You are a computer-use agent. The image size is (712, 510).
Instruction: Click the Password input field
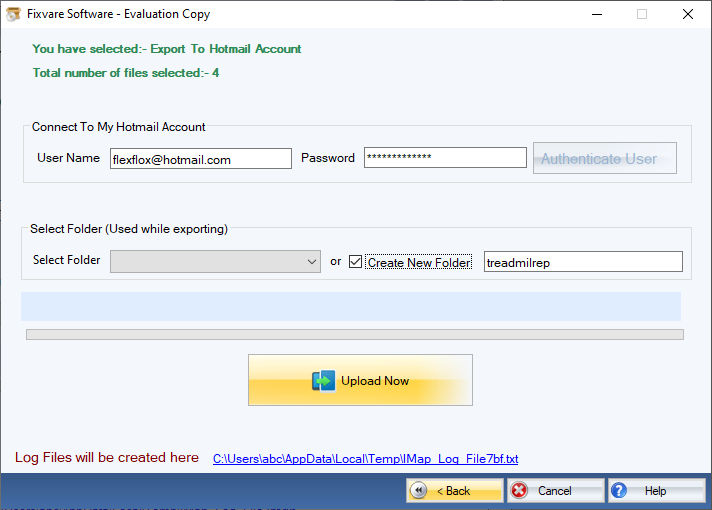pos(445,158)
